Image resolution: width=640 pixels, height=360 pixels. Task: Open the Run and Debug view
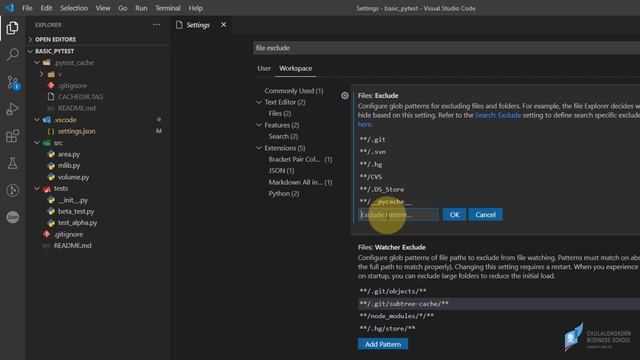[x=12, y=109]
